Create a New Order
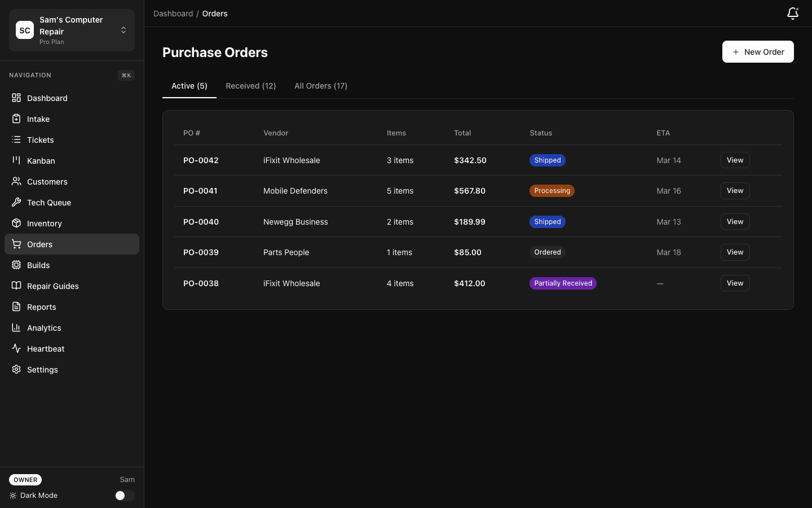Image resolution: width=812 pixels, height=508 pixels. click(758, 51)
